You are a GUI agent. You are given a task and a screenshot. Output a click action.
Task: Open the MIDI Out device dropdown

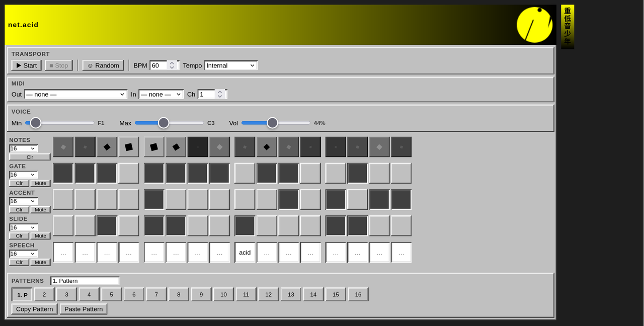75,94
